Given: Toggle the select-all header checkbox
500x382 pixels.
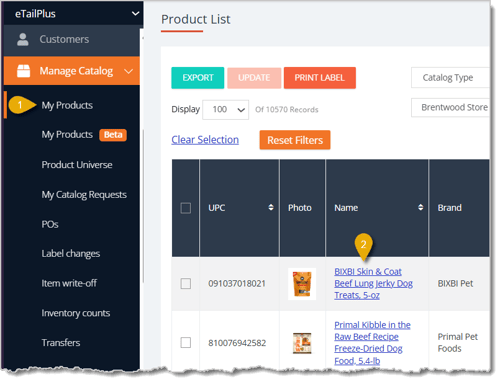Looking at the screenshot, I should click(186, 208).
